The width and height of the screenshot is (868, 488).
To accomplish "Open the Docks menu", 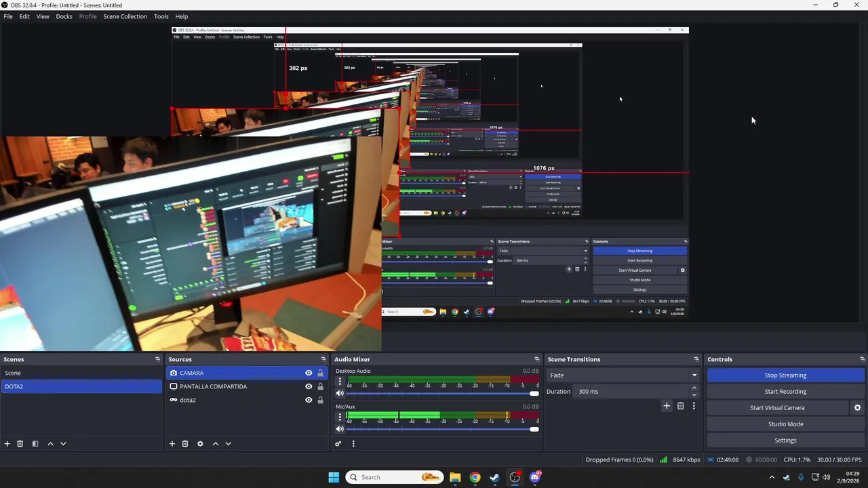I will (x=64, y=16).
